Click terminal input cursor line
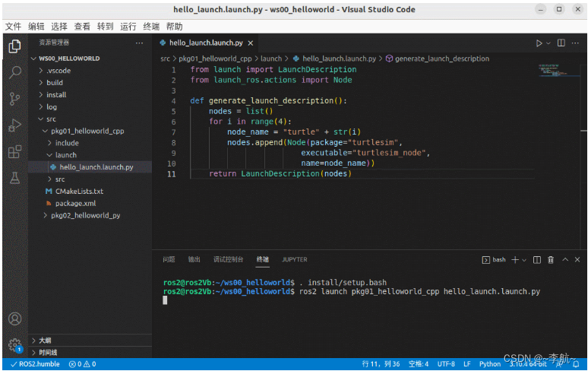This screenshot has height=371, width=588. pyautogui.click(x=165, y=300)
